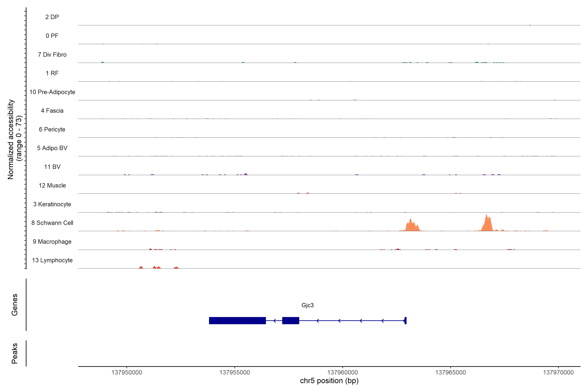Click the large exon block of Gjc3
Viewport: 588px width, 392px height.
237,320
